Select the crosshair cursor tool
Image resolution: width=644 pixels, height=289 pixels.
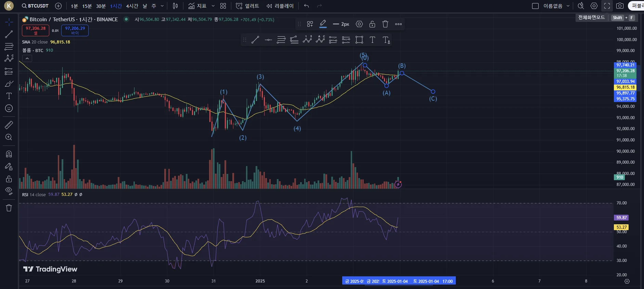9,22
